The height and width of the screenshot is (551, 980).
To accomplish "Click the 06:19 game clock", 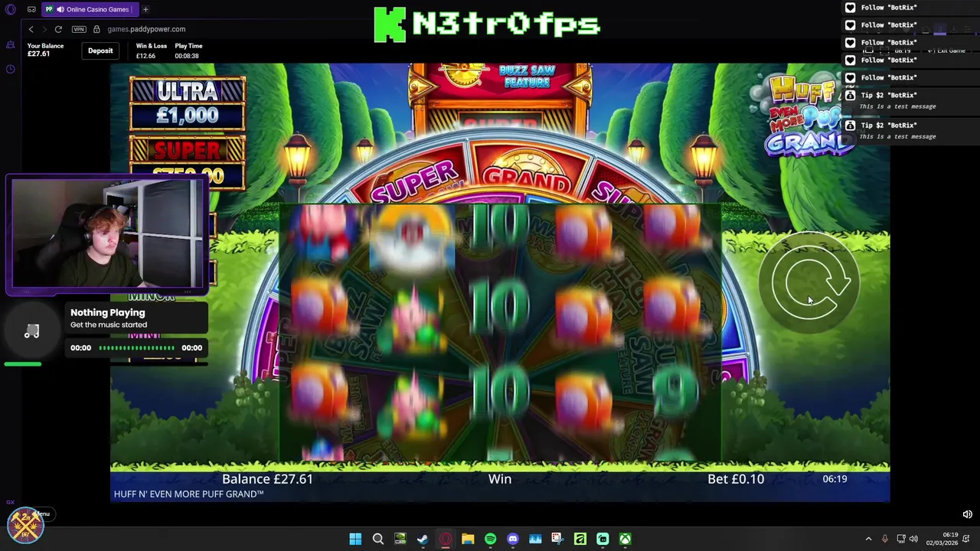I will pos(835,479).
